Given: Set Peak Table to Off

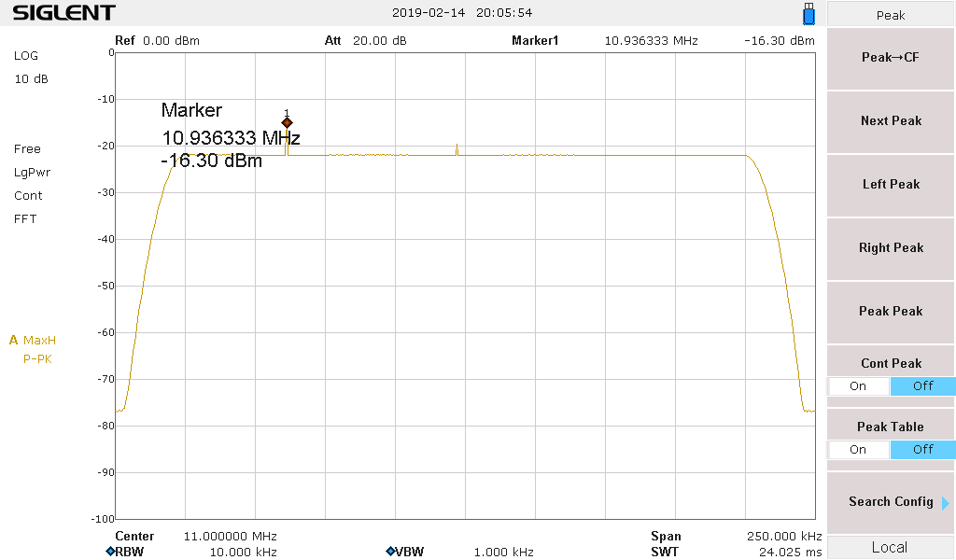Looking at the screenshot, I should coord(922,449).
